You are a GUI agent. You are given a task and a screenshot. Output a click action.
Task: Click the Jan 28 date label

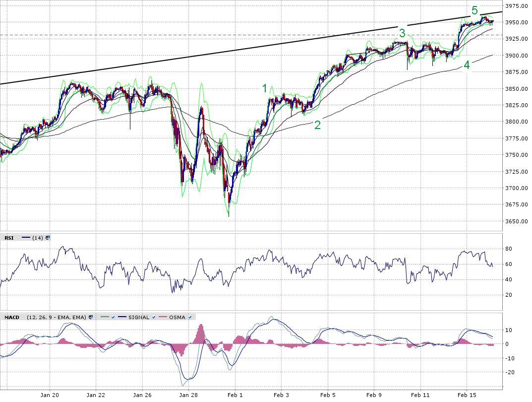[188, 395]
